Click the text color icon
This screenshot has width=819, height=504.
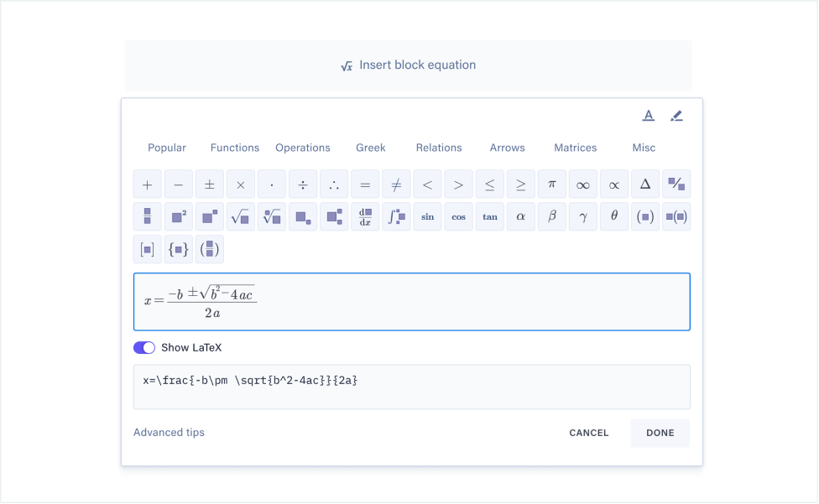(648, 116)
